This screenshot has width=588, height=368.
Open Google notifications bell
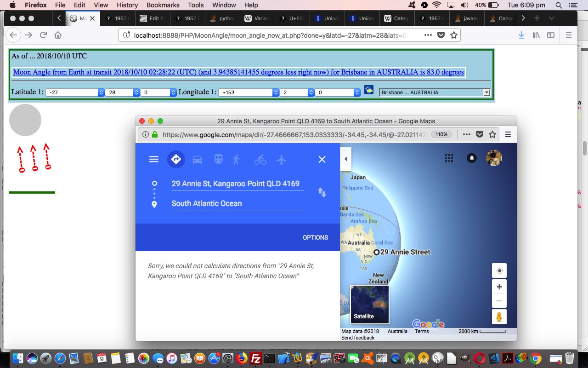tap(471, 158)
